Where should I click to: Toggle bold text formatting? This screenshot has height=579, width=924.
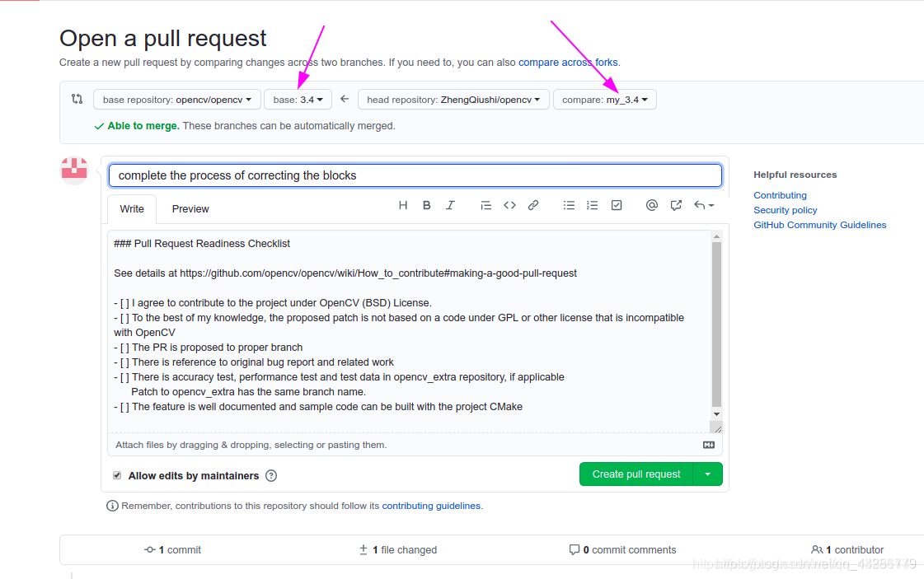(x=427, y=205)
